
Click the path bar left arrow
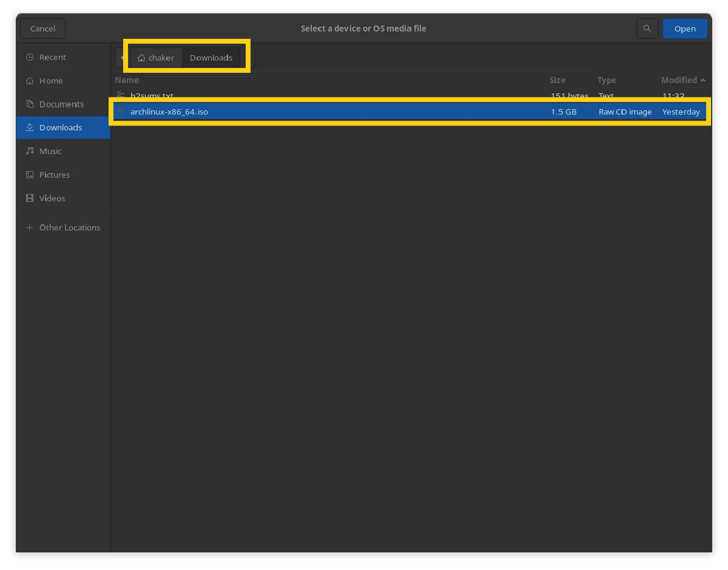click(x=121, y=58)
